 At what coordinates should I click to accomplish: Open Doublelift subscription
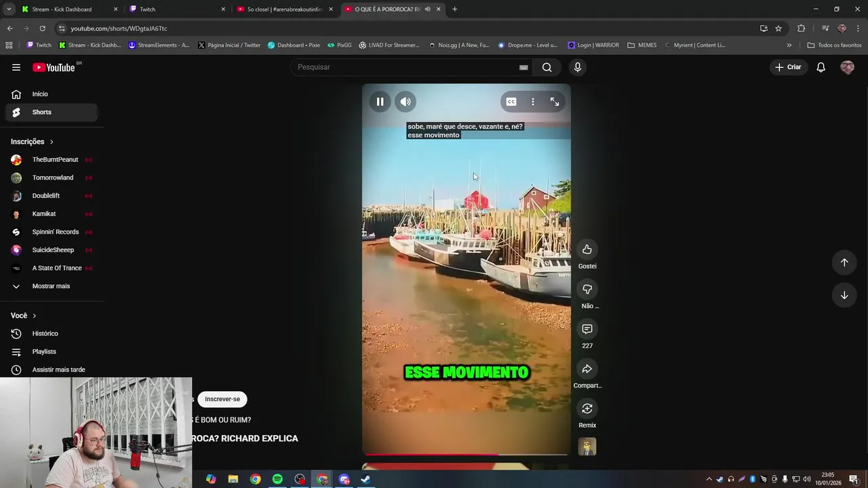(x=52, y=196)
